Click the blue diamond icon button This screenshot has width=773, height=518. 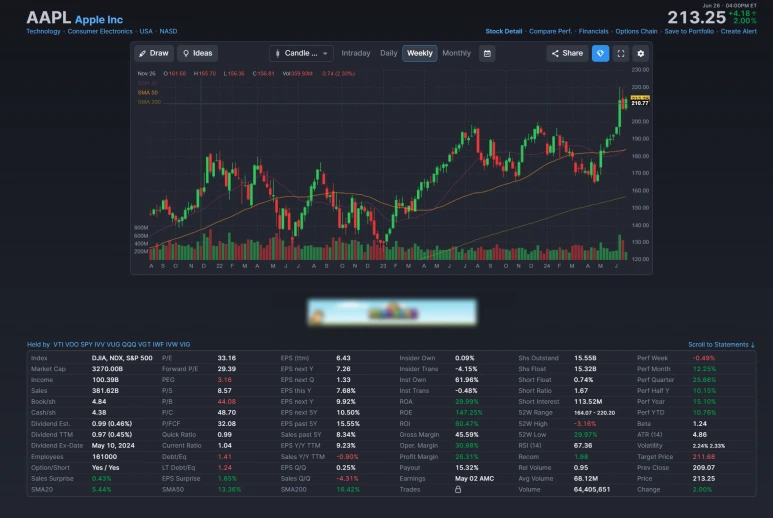(600, 53)
